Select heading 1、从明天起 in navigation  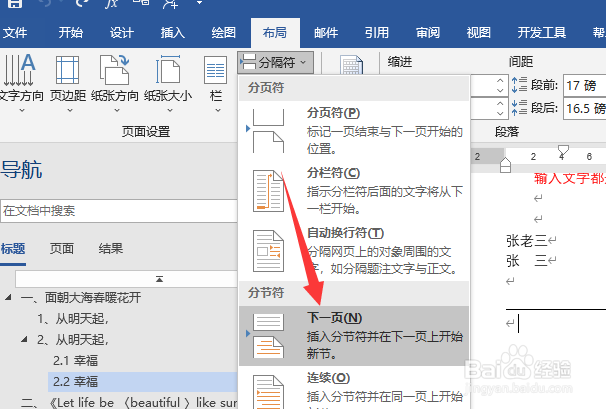tap(73, 319)
